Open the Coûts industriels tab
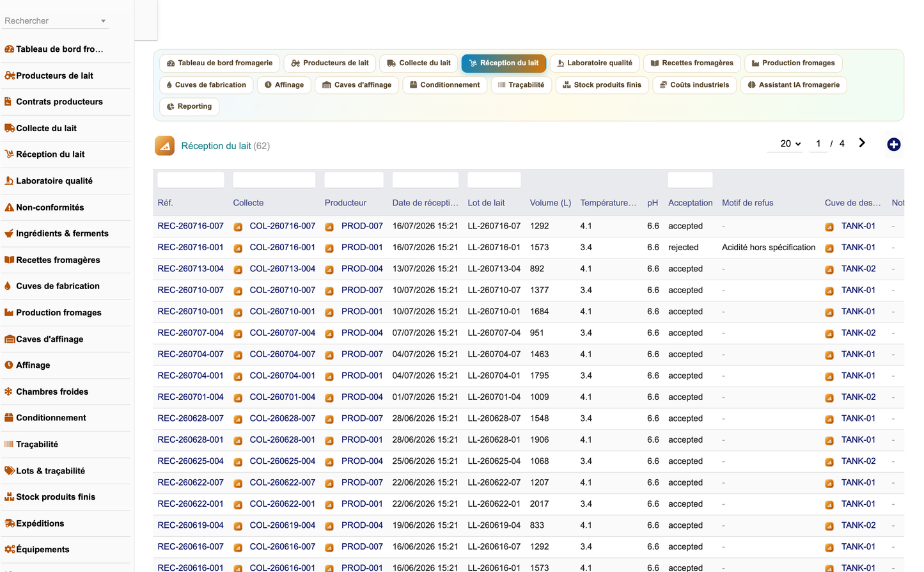The image size is (924, 572). [x=694, y=85]
